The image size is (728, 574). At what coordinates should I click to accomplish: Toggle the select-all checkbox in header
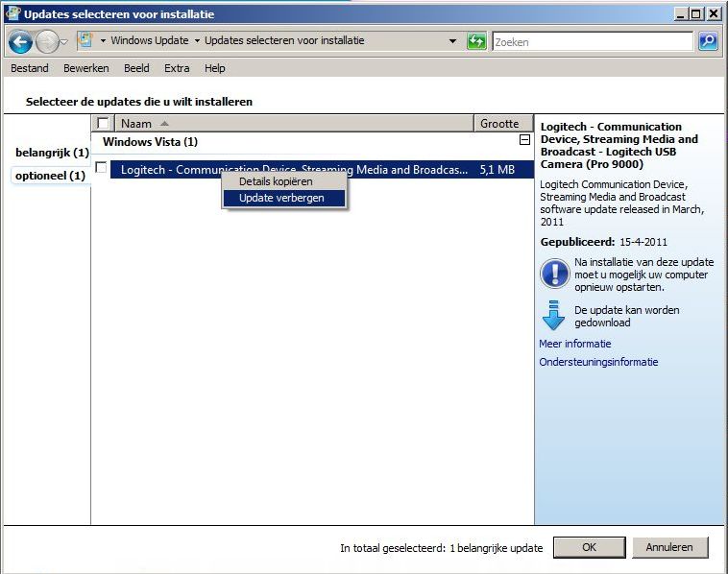(x=104, y=124)
